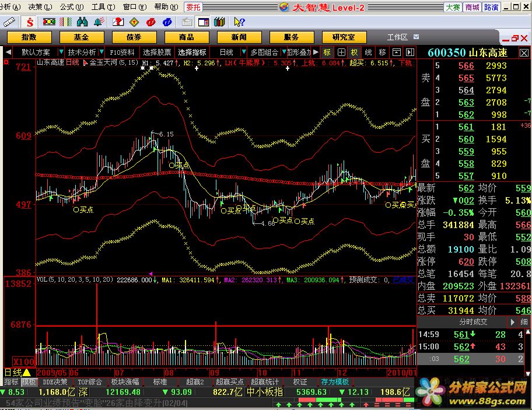Viewport: 532px width, 410px height.
Task: Select the 板块涨幅 tab
Action: point(125,382)
